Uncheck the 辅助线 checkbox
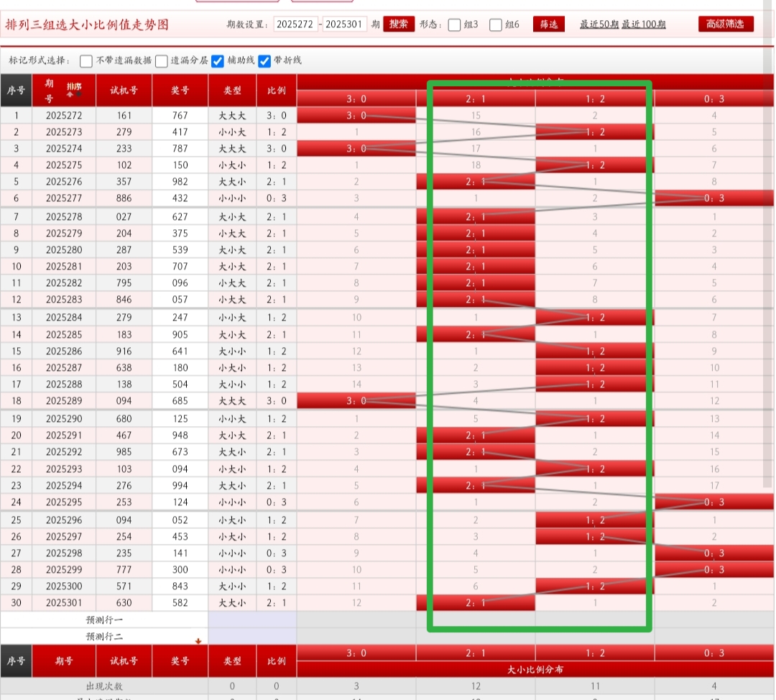Image resolution: width=776 pixels, height=700 pixels. [x=218, y=61]
